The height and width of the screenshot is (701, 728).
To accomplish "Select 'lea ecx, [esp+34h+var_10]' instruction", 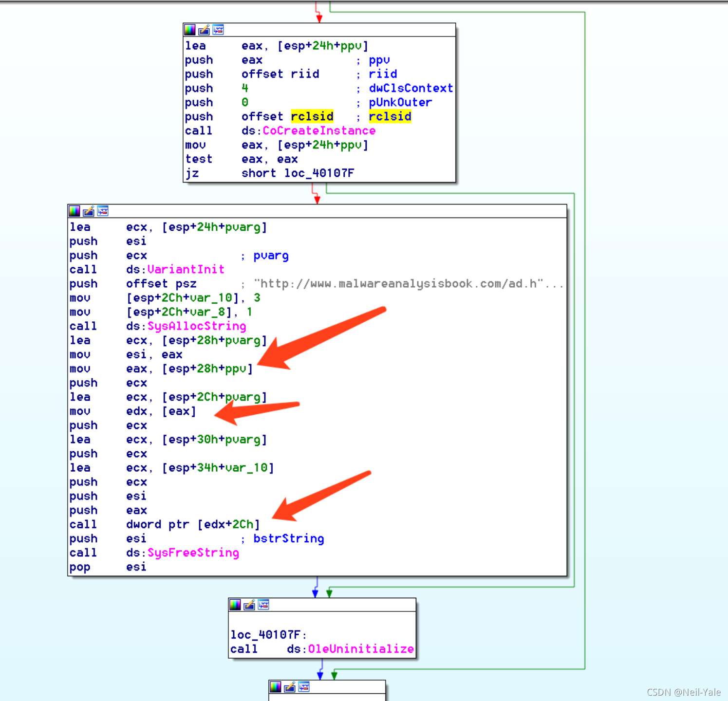I will pos(171,468).
